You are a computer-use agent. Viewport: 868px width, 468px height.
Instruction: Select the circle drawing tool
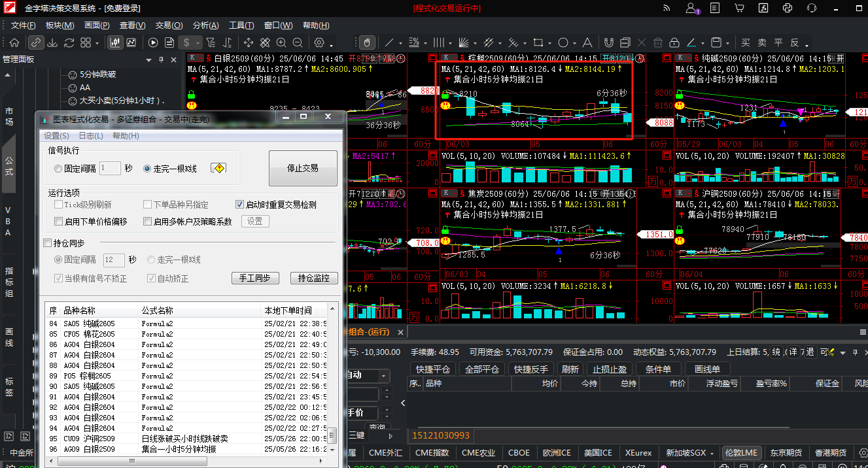[x=563, y=42]
